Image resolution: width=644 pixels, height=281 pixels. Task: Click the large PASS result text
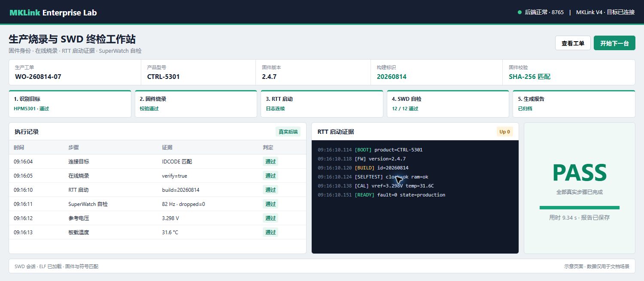[580, 173]
